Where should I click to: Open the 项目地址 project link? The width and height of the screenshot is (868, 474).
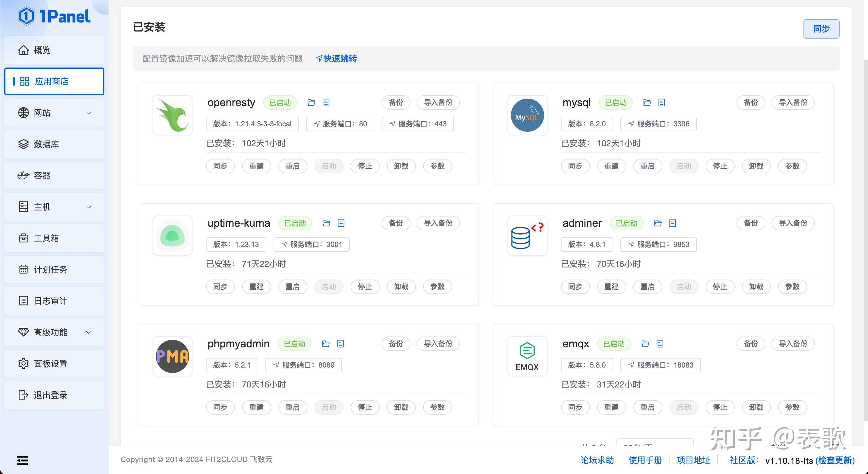pyautogui.click(x=693, y=460)
